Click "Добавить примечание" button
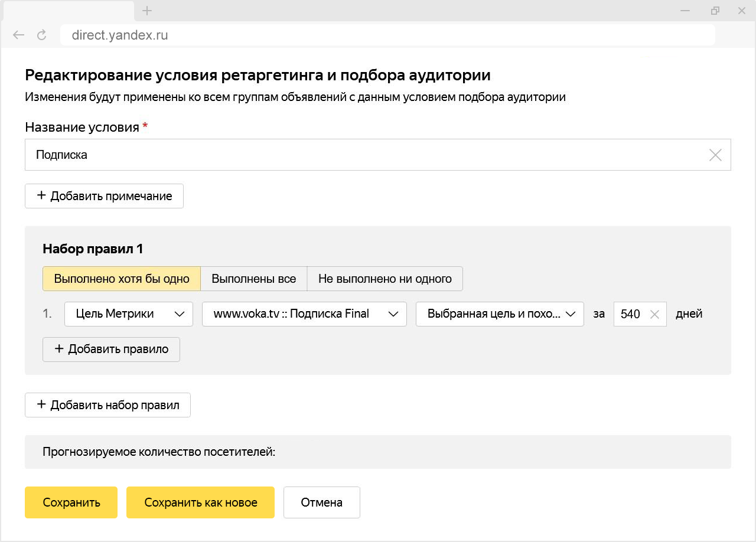Screen dimensions: 756x542 click(x=104, y=196)
